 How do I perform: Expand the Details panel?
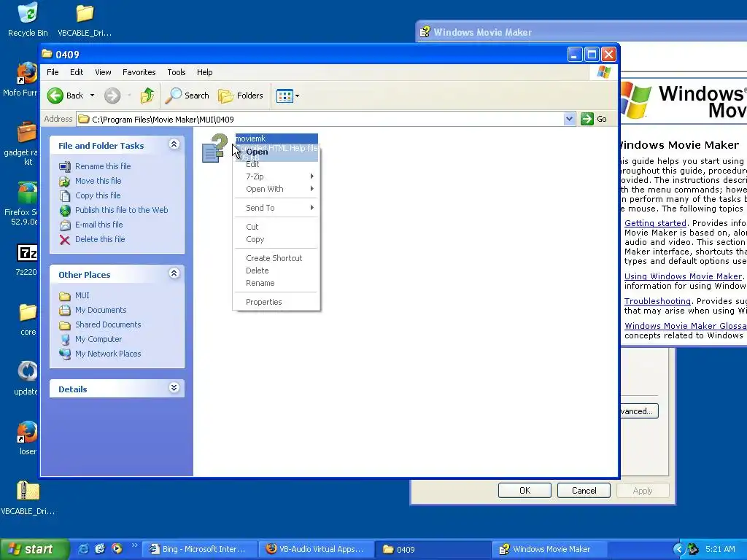point(174,388)
